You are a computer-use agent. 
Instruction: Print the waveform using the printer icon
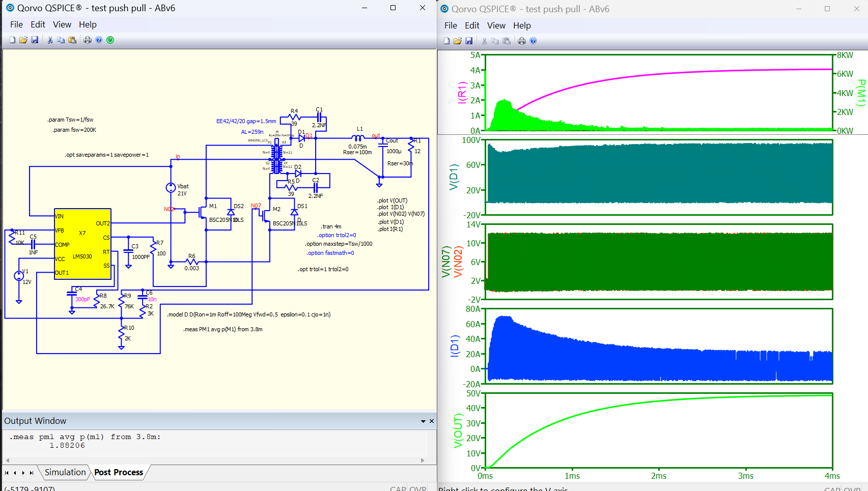coord(522,41)
